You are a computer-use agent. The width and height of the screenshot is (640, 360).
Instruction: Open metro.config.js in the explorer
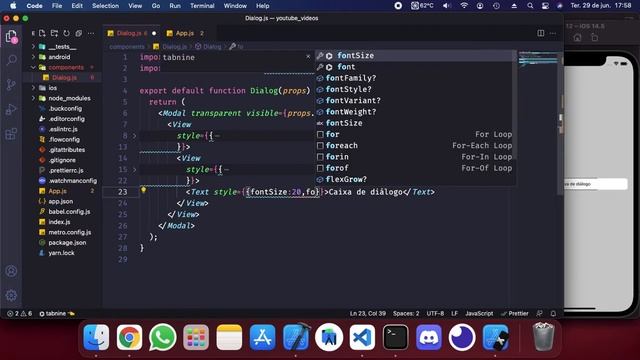pos(69,232)
